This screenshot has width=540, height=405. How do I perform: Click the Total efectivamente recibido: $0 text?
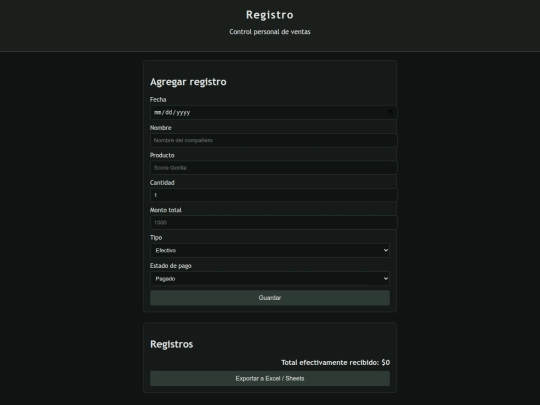tap(335, 362)
